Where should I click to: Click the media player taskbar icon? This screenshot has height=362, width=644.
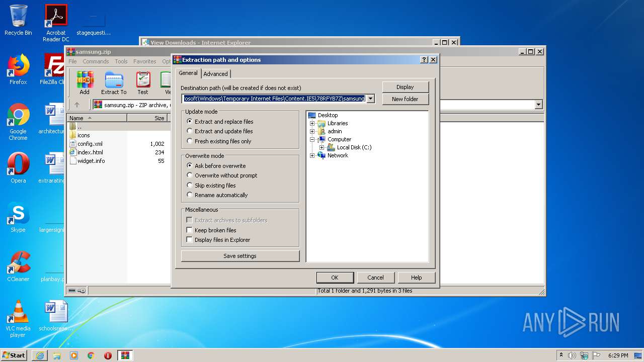pyautogui.click(x=74, y=355)
